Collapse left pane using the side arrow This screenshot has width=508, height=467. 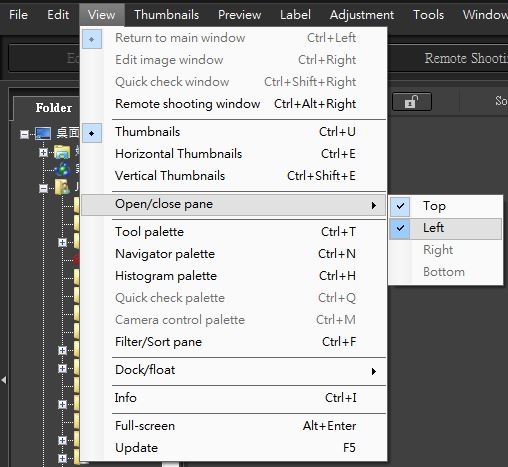(x=4, y=380)
